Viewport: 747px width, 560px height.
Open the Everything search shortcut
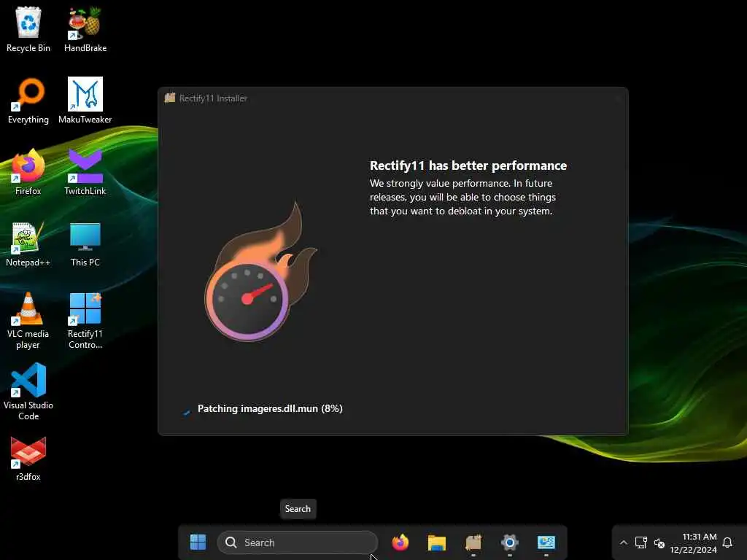coord(28,101)
